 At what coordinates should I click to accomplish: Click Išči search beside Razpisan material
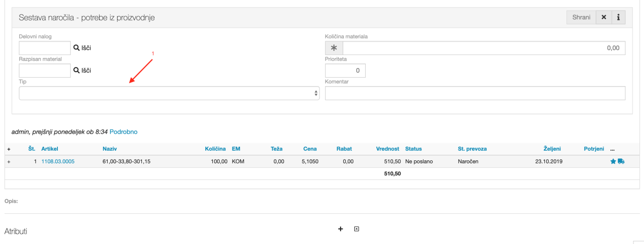(83, 71)
